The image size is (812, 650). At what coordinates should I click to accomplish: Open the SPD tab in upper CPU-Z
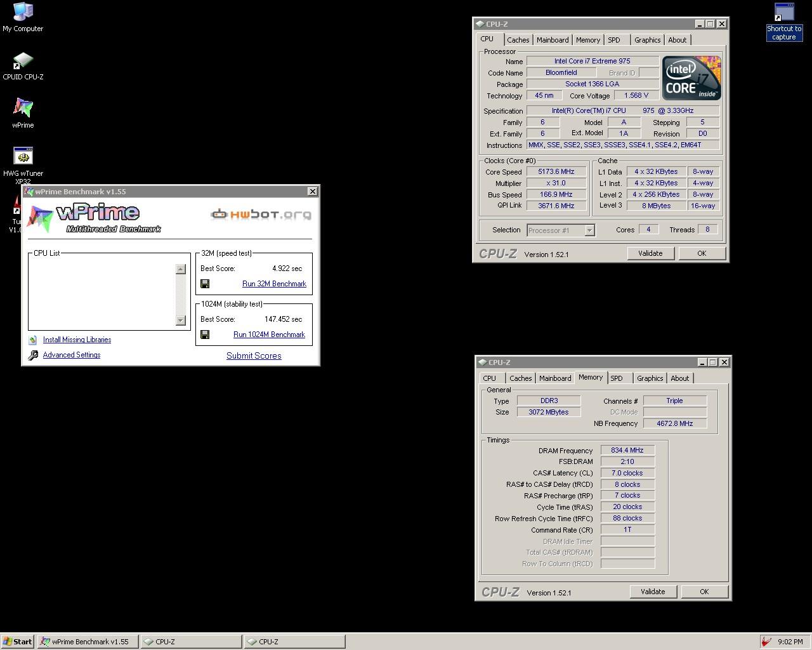(614, 40)
